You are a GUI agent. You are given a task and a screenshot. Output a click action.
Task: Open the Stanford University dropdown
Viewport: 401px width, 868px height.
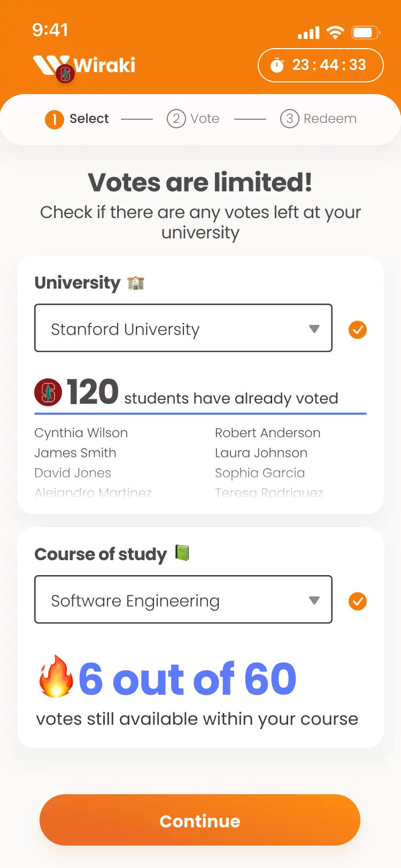coord(183,328)
